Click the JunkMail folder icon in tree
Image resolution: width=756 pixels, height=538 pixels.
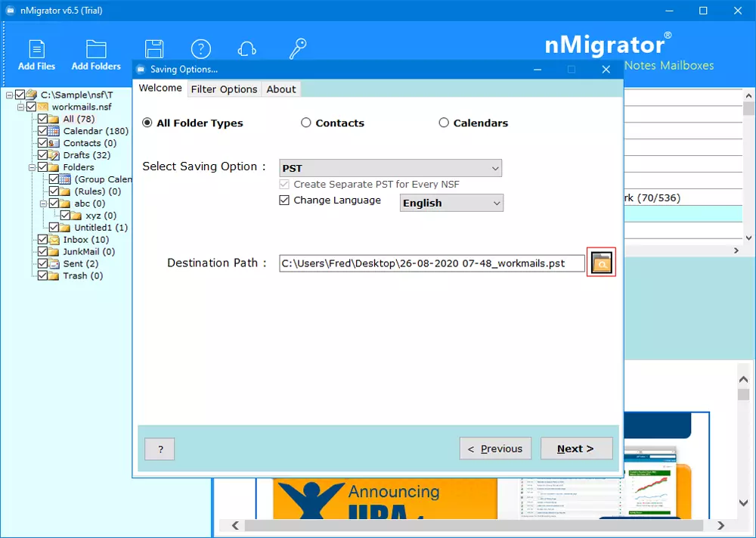click(54, 251)
